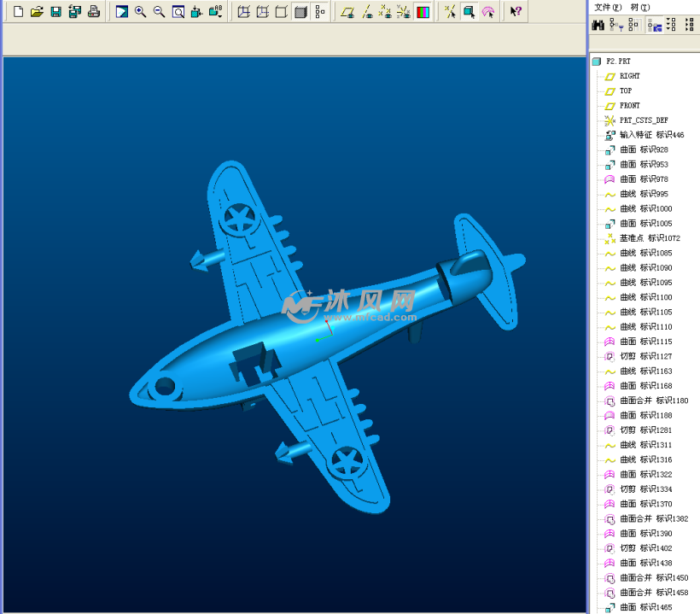This screenshot has width=700, height=614.
Task: Collapse all model tree nodes
Action: coord(690,26)
